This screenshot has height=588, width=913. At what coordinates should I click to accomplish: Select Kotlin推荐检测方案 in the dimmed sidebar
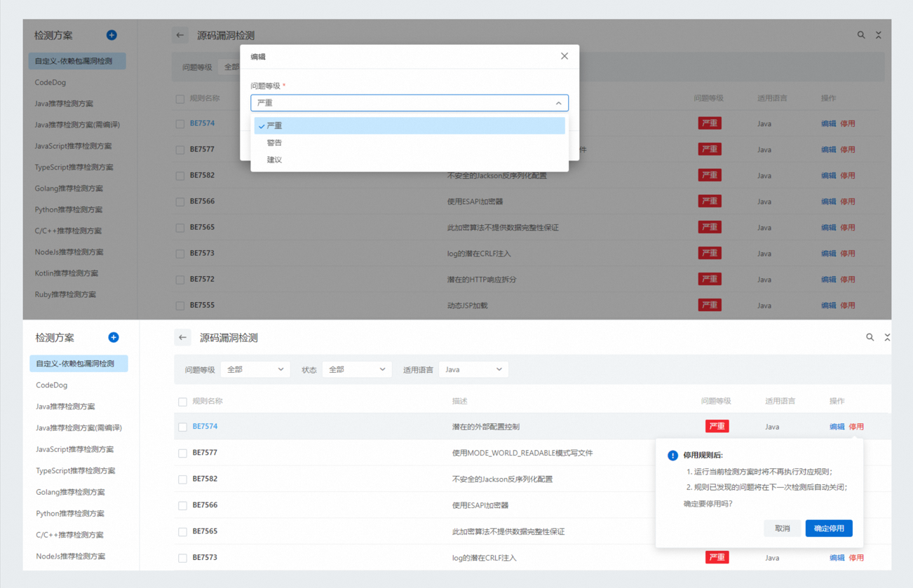tap(67, 273)
